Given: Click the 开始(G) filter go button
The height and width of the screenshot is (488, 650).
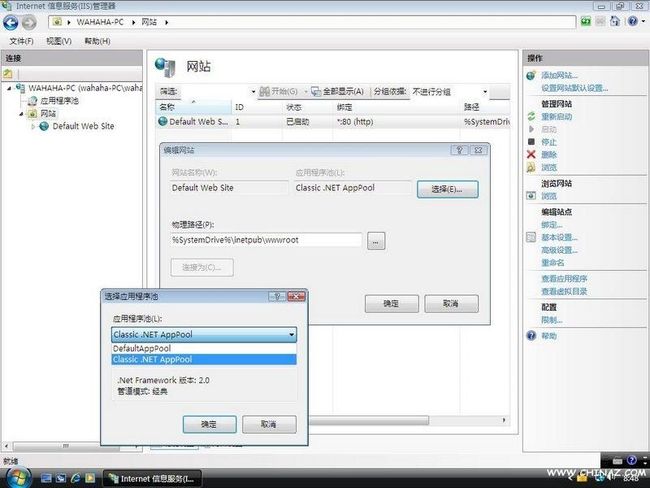Looking at the screenshot, I should 279,92.
